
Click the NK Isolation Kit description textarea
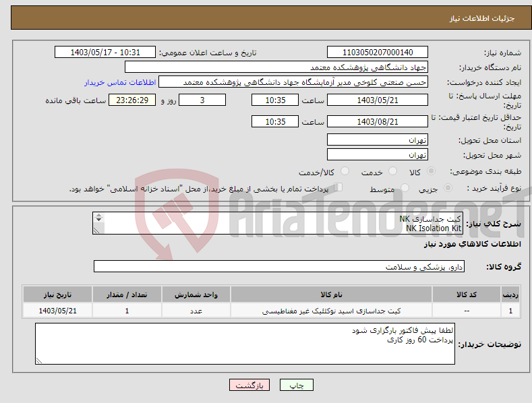pyautogui.click(x=278, y=223)
